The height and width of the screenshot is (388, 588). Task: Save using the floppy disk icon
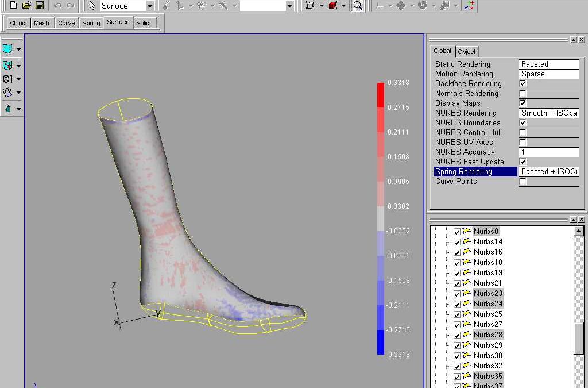[40, 6]
